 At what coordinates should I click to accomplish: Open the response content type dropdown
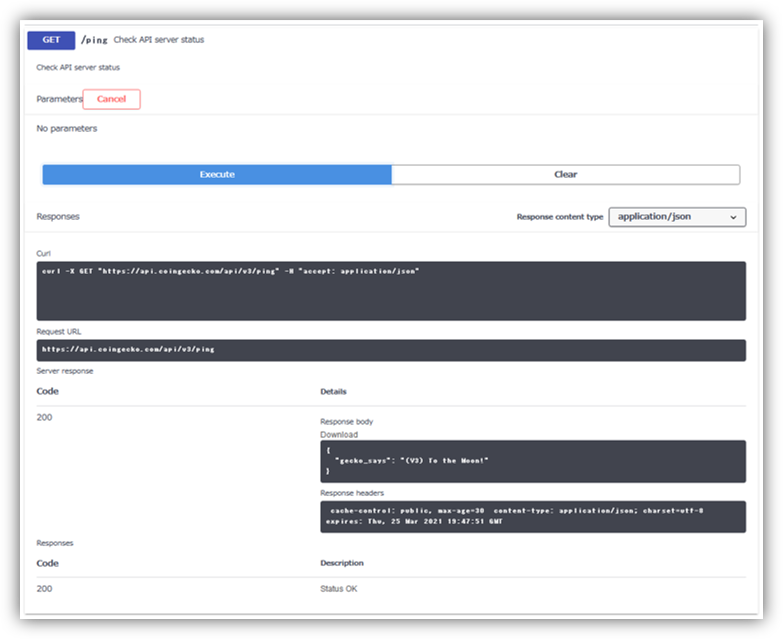[x=677, y=217]
